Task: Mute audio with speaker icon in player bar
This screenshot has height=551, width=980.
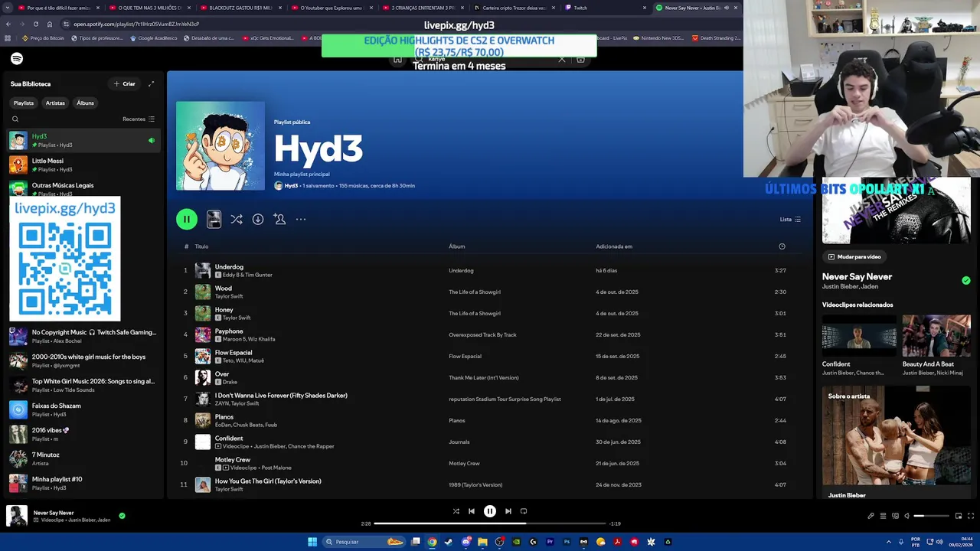Action: tap(907, 516)
